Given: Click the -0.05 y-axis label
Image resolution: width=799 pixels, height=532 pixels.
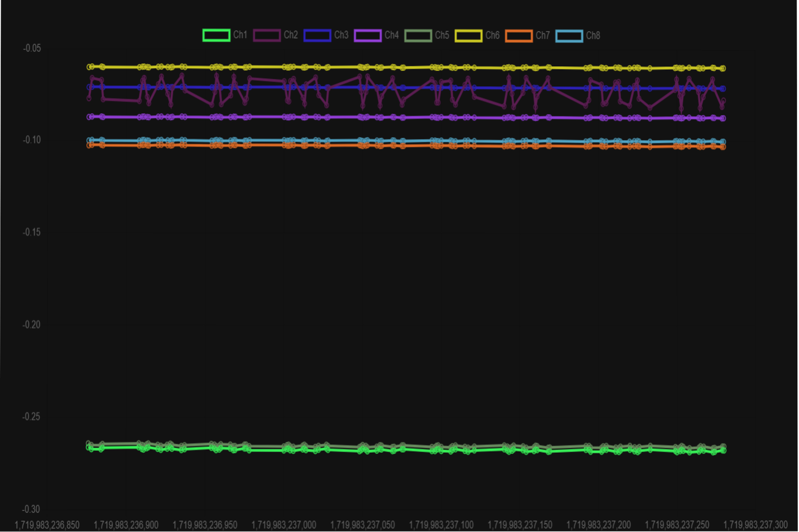Looking at the screenshot, I should (x=31, y=48).
